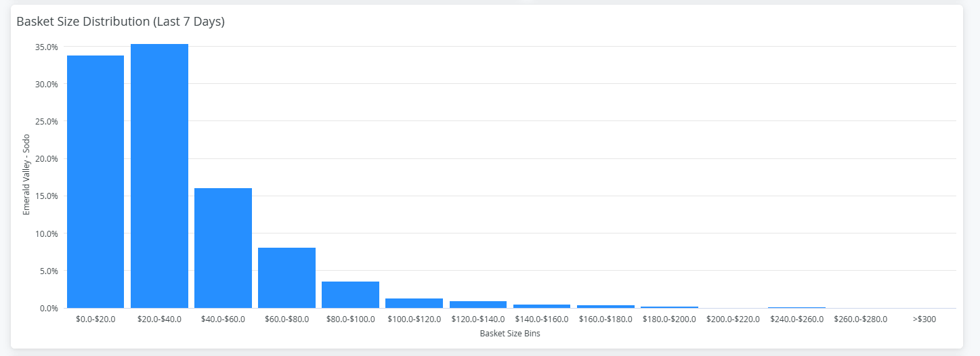This screenshot has width=980, height=356.
Task: Click the $0.0-$20.0 histogram bar
Action: [95, 181]
